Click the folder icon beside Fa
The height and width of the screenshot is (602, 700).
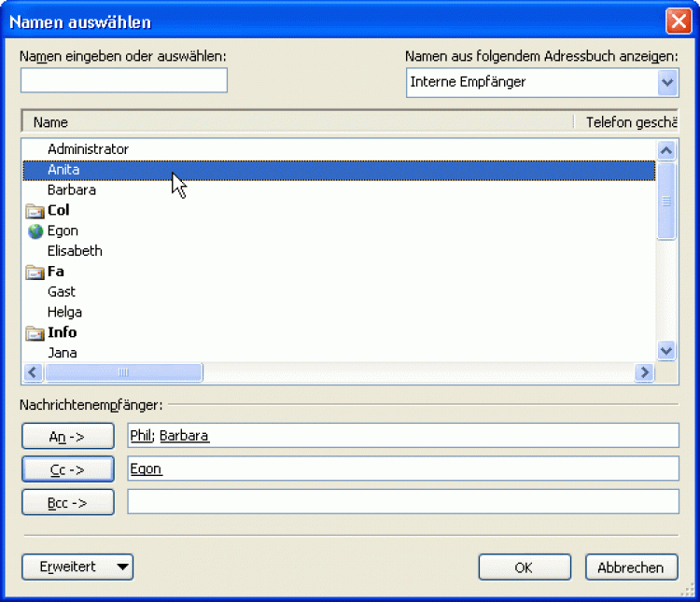pyautogui.click(x=35, y=273)
